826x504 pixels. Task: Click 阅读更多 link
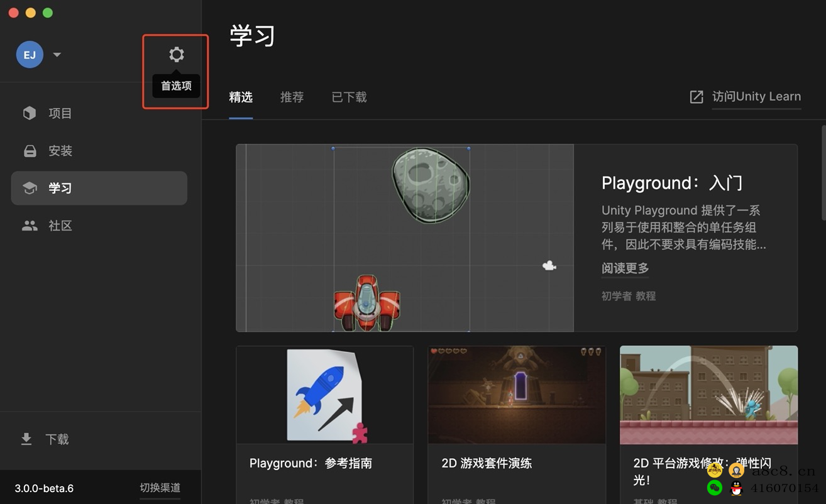click(x=625, y=268)
